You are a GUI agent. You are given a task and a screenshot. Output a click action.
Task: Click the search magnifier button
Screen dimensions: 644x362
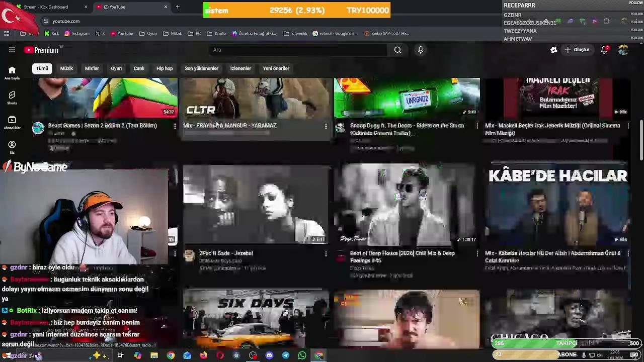pyautogui.click(x=397, y=50)
